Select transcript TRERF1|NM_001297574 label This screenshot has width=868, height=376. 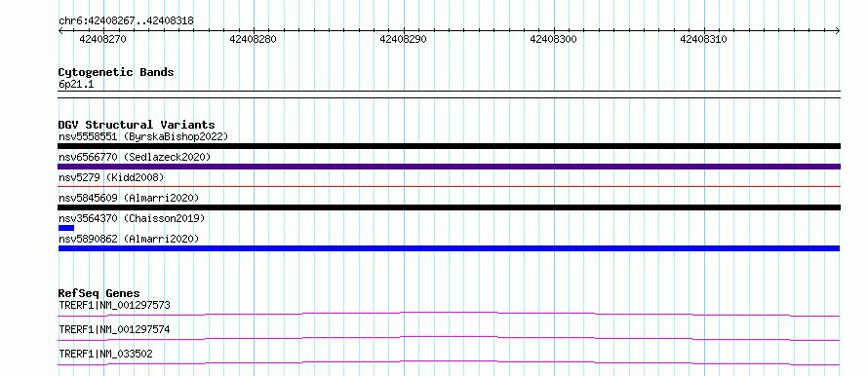tap(114, 330)
